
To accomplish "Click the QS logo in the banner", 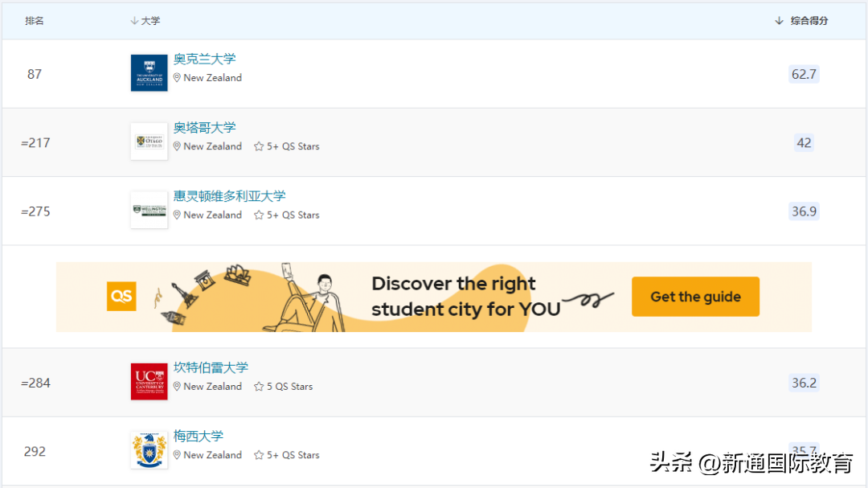I will click(x=121, y=296).
